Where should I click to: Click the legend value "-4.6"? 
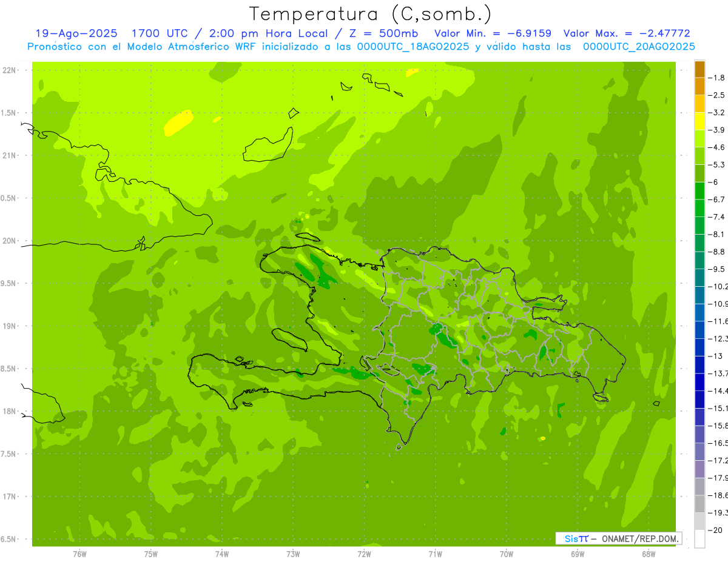click(718, 148)
